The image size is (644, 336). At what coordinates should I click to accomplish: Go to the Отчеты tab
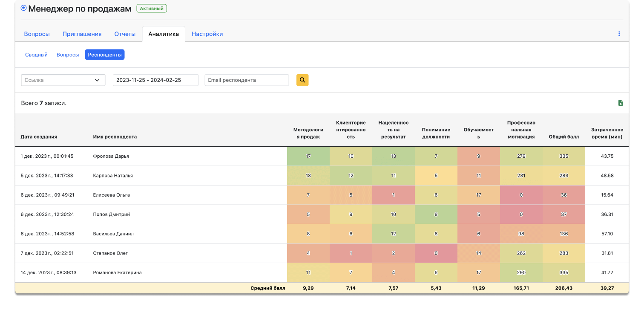click(125, 34)
